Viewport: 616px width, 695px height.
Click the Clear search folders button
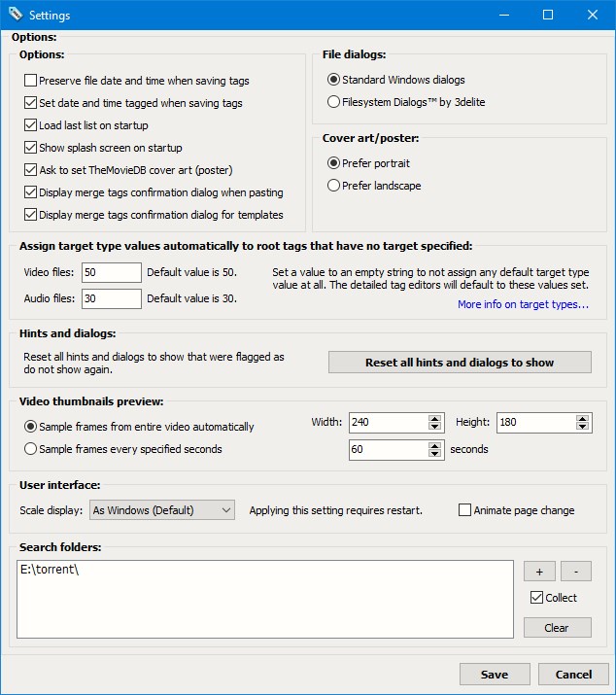557,628
